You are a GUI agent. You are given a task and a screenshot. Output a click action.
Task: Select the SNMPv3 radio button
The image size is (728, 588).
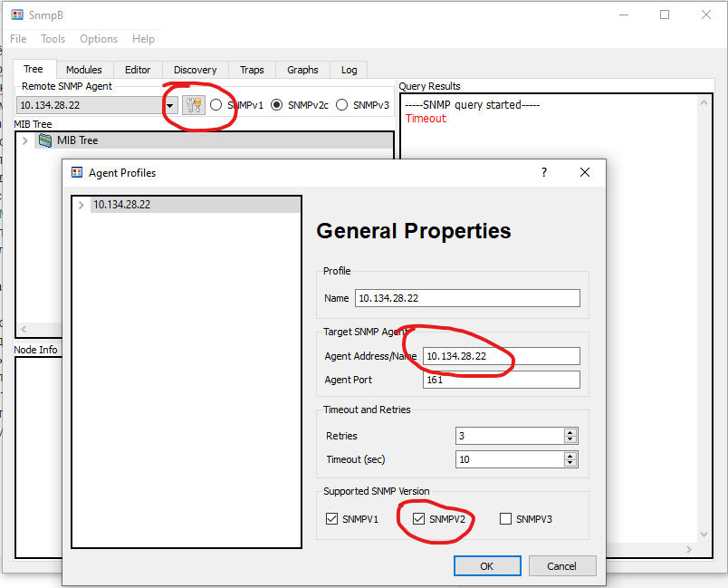[342, 105]
